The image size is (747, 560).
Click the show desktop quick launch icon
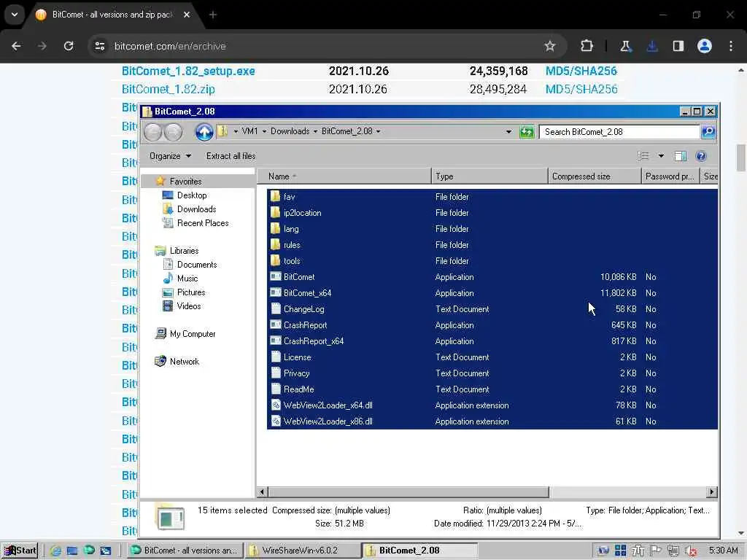pos(72,551)
